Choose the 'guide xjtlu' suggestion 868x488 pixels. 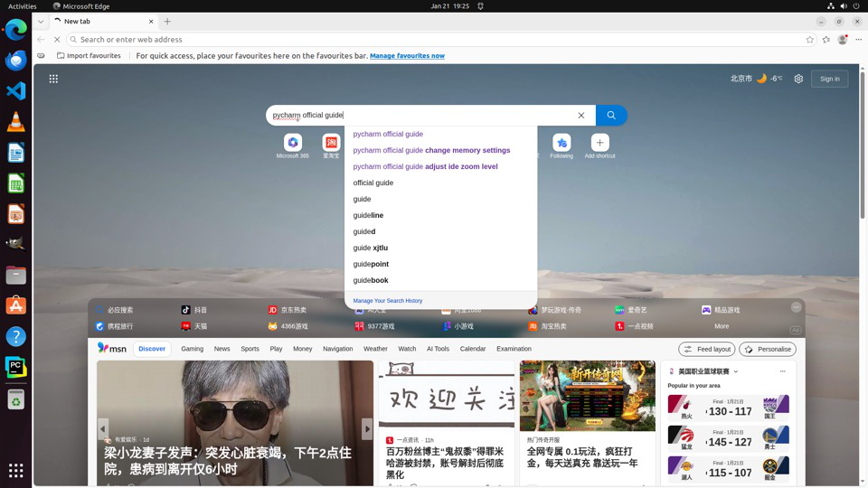[x=440, y=248]
